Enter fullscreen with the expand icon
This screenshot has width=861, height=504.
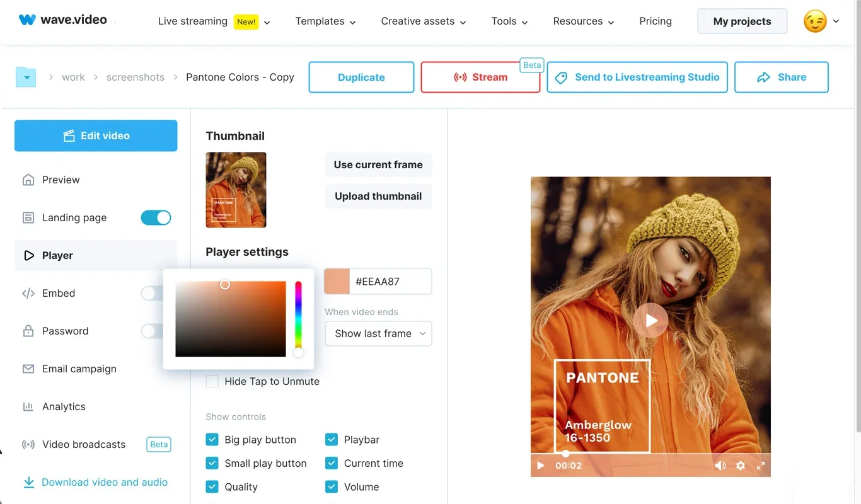(761, 466)
